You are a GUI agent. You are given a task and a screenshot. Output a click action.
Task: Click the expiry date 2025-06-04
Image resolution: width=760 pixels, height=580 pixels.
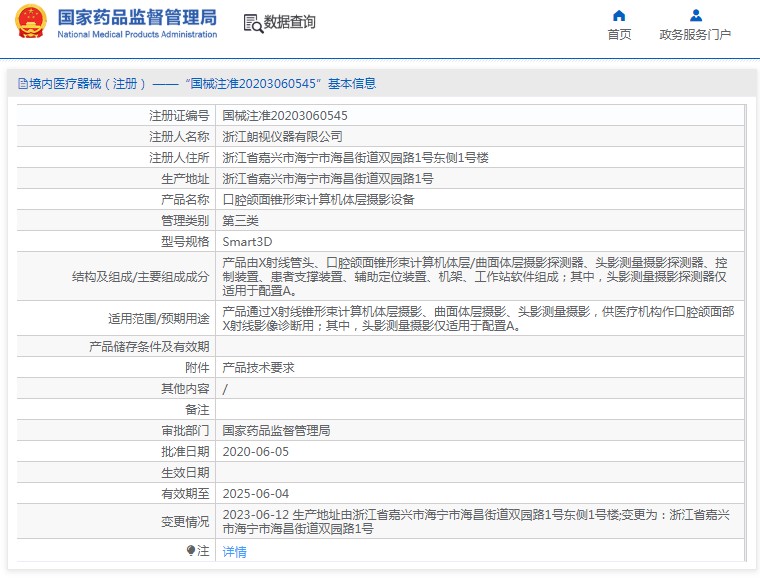click(255, 494)
